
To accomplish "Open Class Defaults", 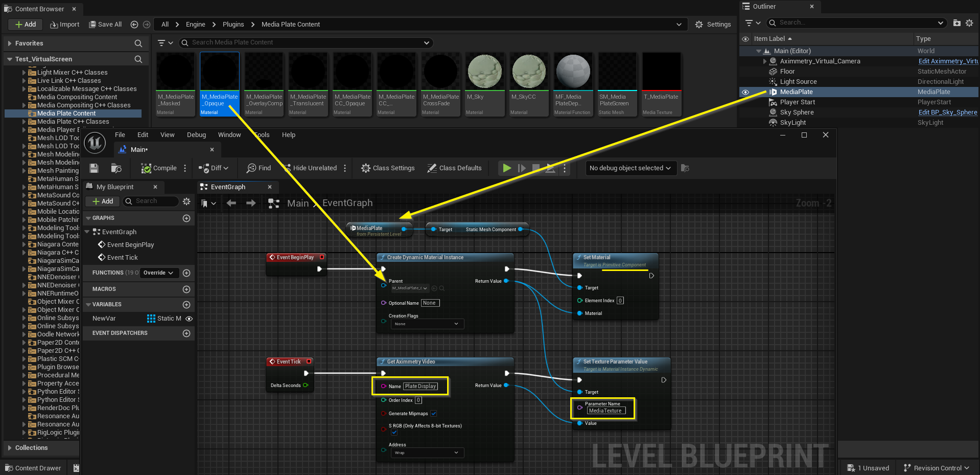I will (x=454, y=168).
